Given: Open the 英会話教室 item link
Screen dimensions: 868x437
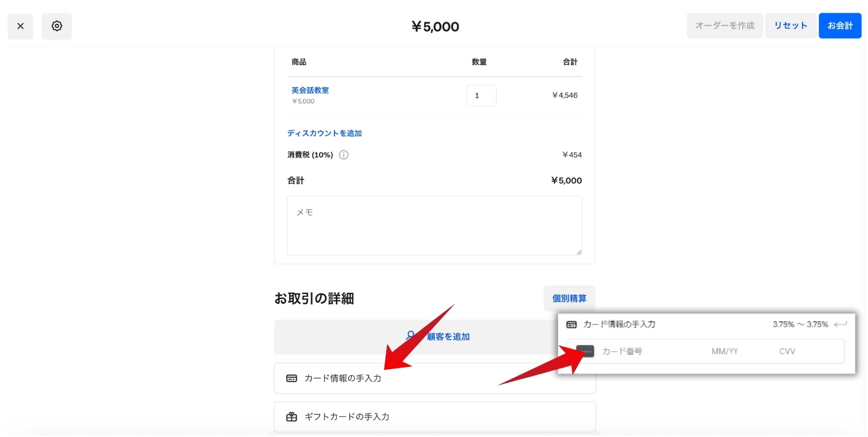Looking at the screenshot, I should point(310,90).
